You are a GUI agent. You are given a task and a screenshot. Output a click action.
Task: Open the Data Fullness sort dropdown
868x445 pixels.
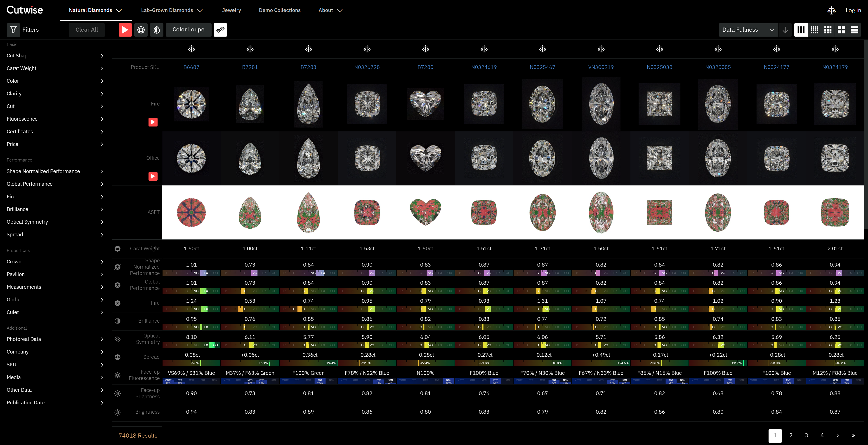point(748,30)
